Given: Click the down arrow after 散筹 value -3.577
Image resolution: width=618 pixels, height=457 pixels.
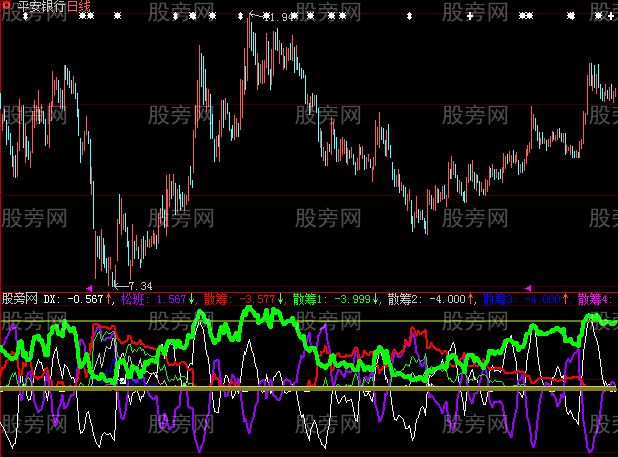Looking at the screenshot, I should (x=281, y=298).
